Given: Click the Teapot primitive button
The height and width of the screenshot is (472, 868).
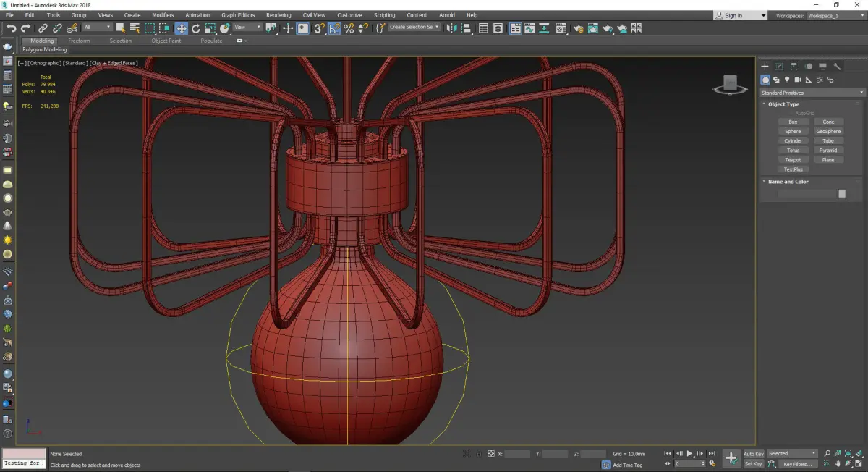Looking at the screenshot, I should (793, 160).
